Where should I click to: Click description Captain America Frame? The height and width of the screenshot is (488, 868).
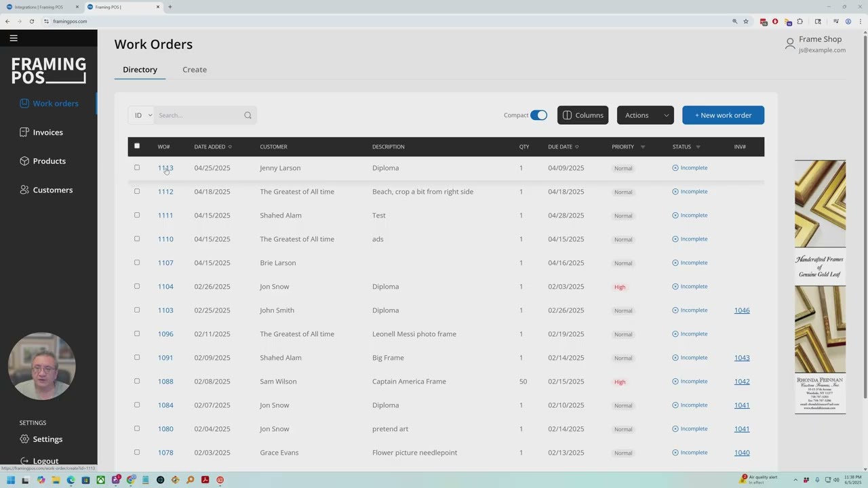tap(409, 382)
